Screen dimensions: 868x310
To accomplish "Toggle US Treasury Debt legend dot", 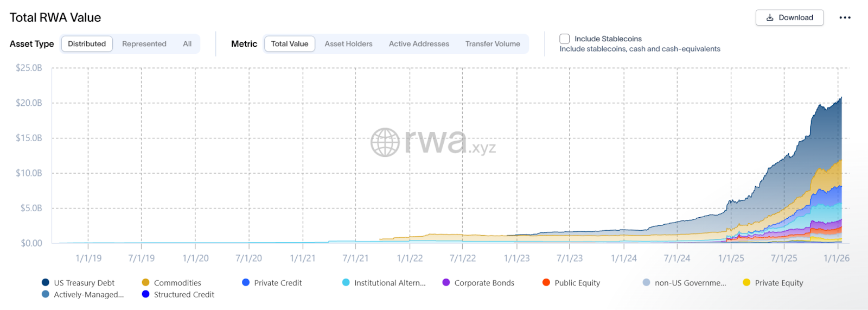I will pyautogui.click(x=46, y=282).
